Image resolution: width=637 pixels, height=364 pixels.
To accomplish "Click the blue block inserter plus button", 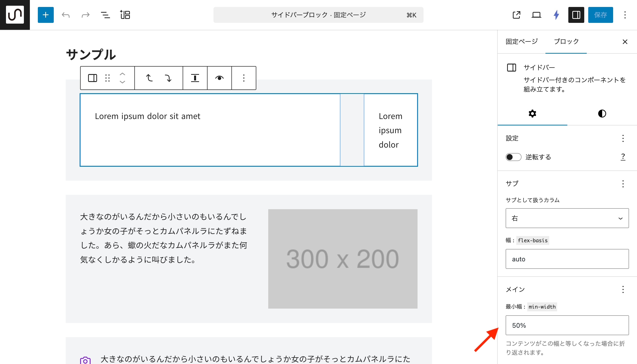I will coord(46,15).
